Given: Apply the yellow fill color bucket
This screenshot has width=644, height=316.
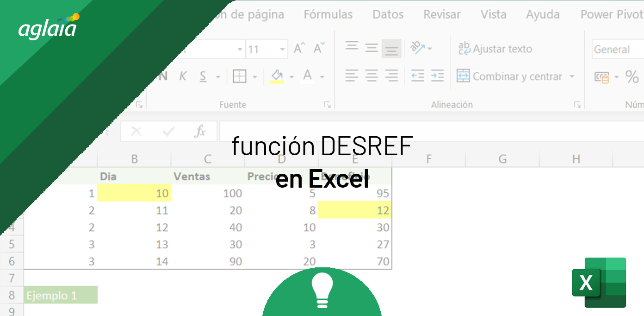Looking at the screenshot, I should 277,76.
